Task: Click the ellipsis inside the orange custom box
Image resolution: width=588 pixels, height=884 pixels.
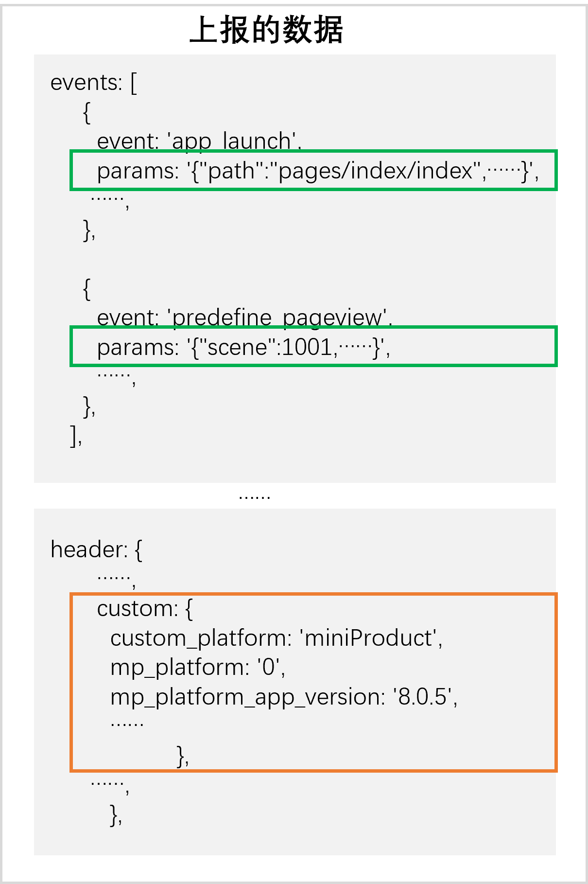Action: pos(127,724)
